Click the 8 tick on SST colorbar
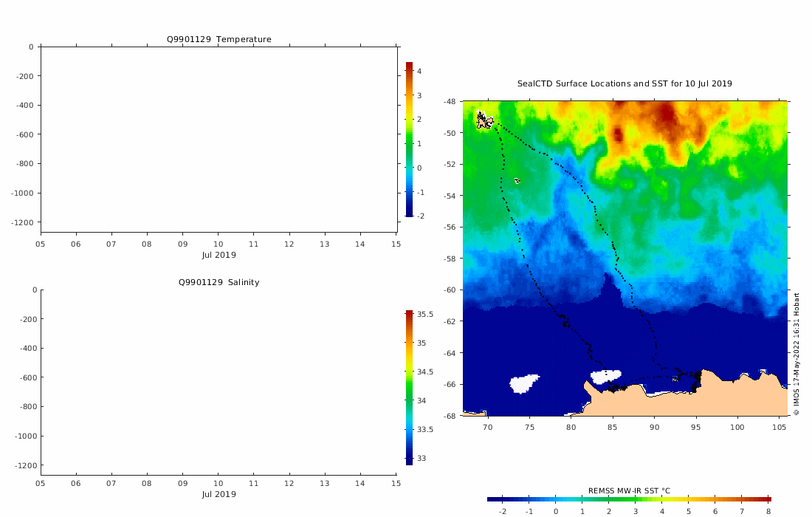This screenshot has height=517, width=812. (768, 511)
